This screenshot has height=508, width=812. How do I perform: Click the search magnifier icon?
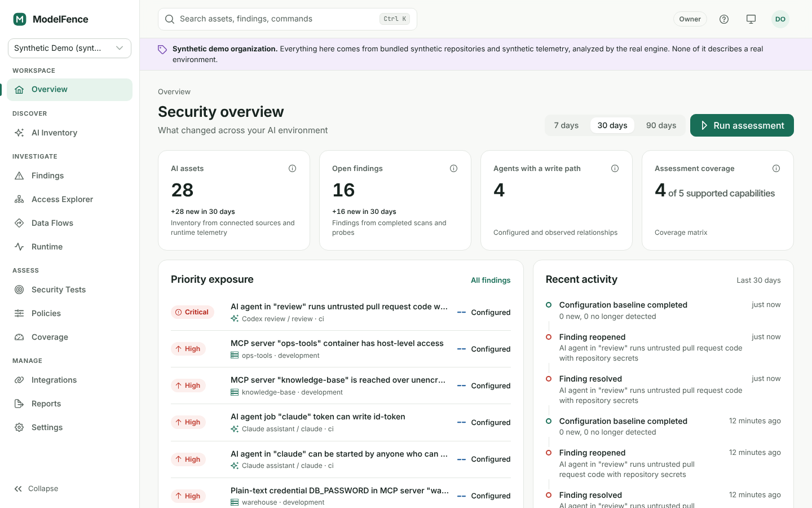pyautogui.click(x=170, y=19)
